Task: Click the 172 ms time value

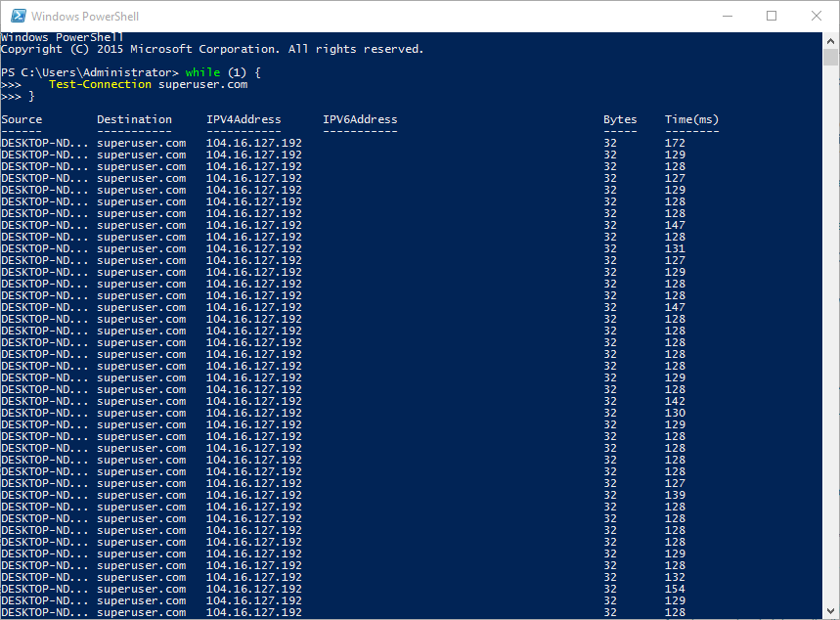Action: point(675,143)
